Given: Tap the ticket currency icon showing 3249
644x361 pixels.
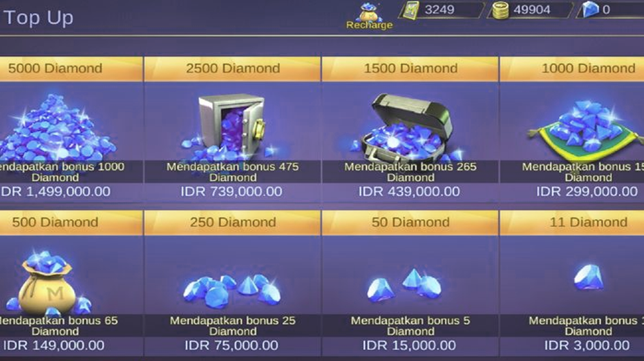Looking at the screenshot, I should [x=411, y=10].
